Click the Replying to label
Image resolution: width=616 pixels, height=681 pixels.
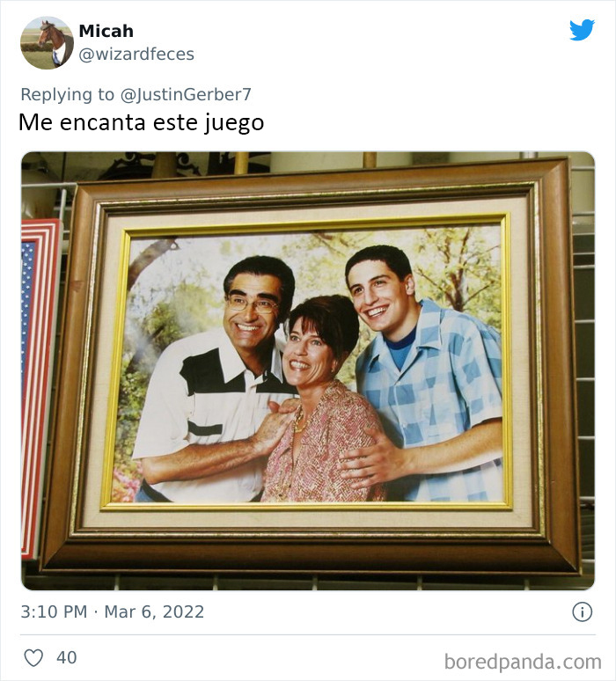pyautogui.click(x=68, y=94)
